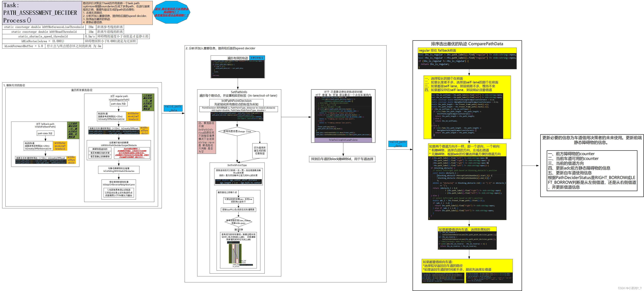Select the red Apollo note box
644x291 pixels.
click(132, 153)
